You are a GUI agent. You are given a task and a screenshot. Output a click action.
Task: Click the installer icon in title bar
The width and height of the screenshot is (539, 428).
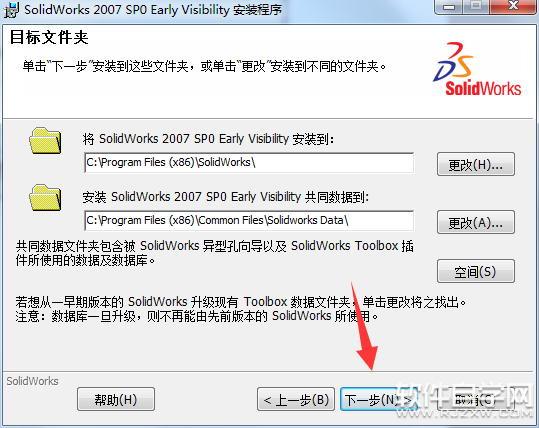click(10, 10)
